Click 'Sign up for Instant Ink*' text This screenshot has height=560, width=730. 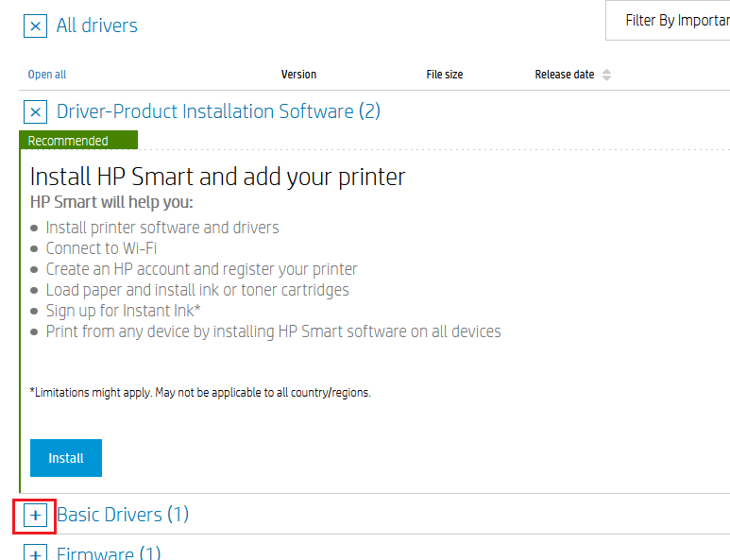click(x=123, y=311)
